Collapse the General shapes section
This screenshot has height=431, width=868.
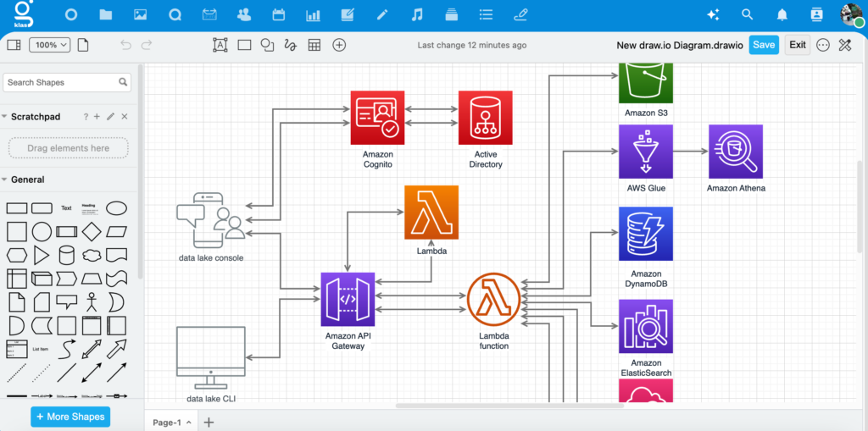click(x=5, y=180)
